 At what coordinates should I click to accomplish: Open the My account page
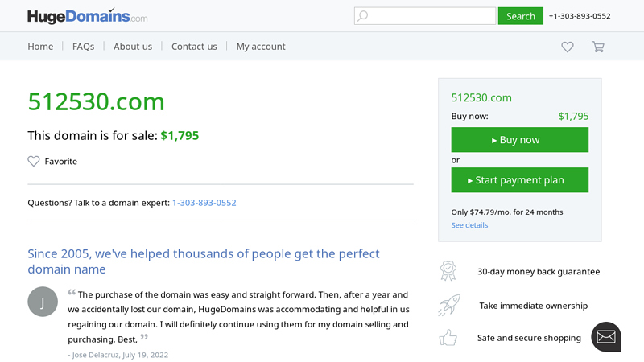point(261,47)
